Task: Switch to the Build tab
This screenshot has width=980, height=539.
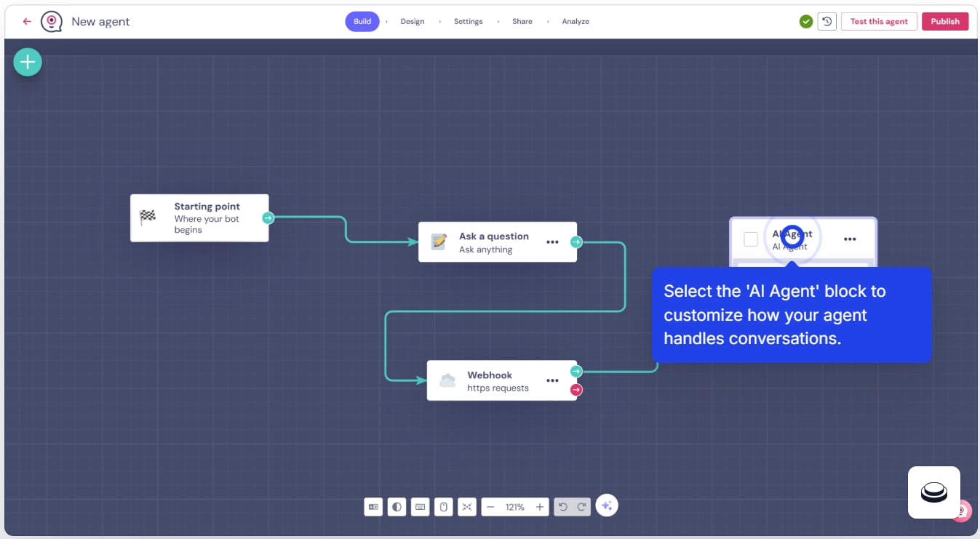Action: (x=362, y=22)
